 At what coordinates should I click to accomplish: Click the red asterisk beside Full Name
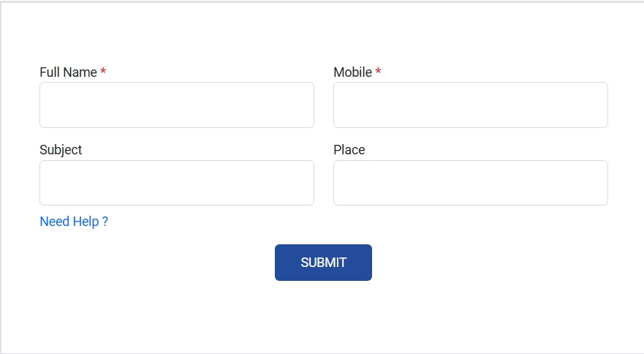(103, 72)
